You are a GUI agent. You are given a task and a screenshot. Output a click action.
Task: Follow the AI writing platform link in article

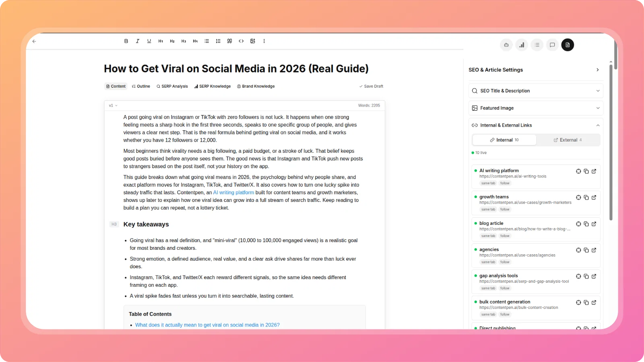click(233, 193)
